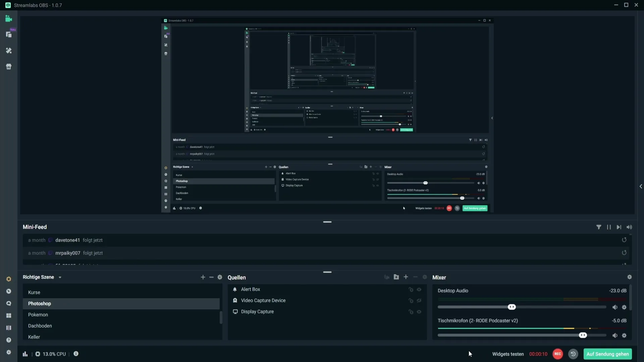644x362 pixels.
Task: Click the Mixer panel scrollbar
Action: (630, 297)
